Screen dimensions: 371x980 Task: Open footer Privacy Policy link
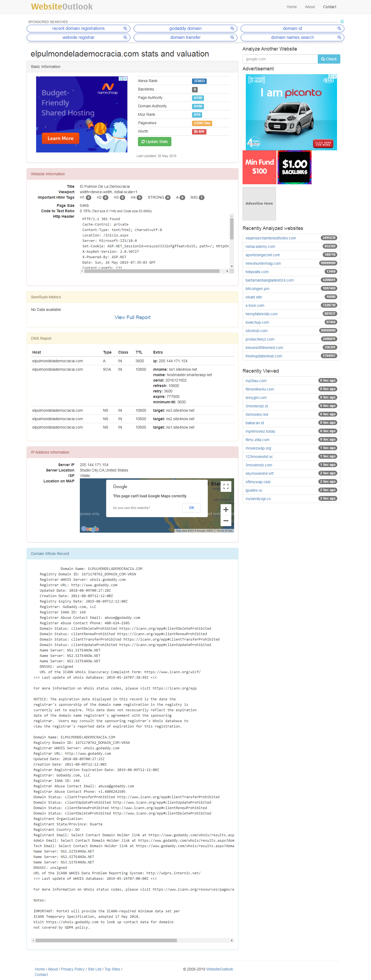point(73,969)
